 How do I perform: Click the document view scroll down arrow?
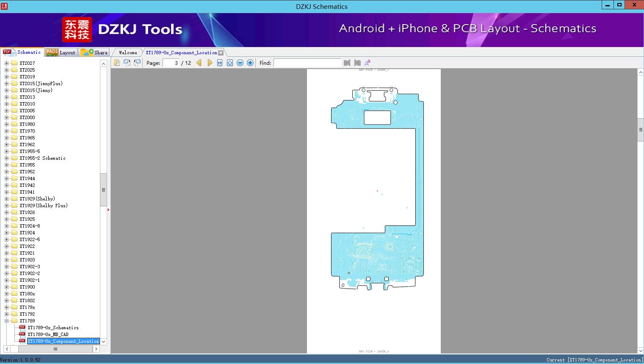pos(641,350)
